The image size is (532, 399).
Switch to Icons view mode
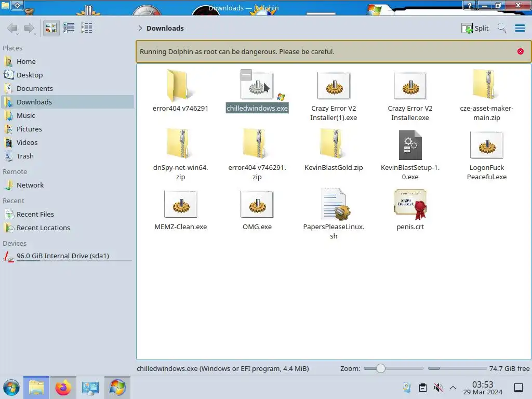(51, 28)
